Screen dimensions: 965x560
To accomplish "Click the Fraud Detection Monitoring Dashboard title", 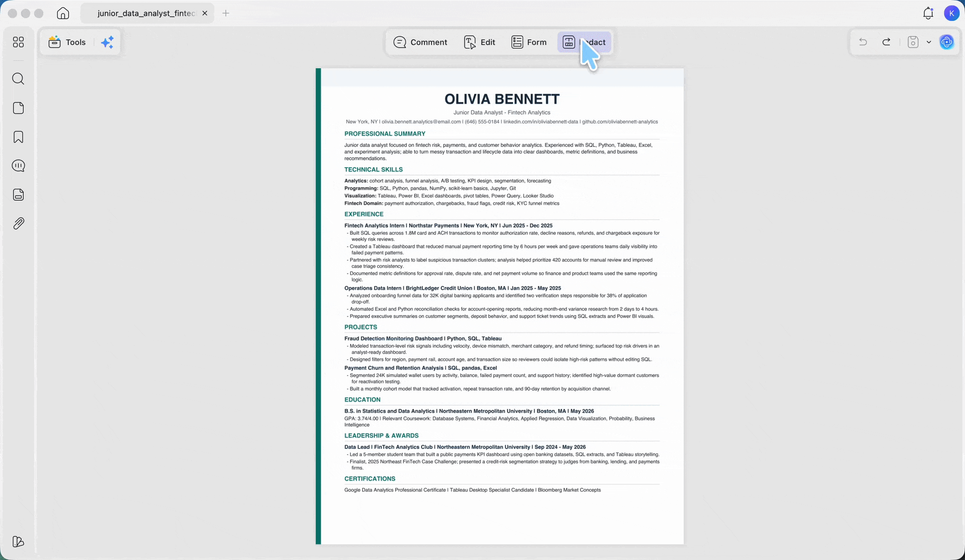I will click(423, 339).
